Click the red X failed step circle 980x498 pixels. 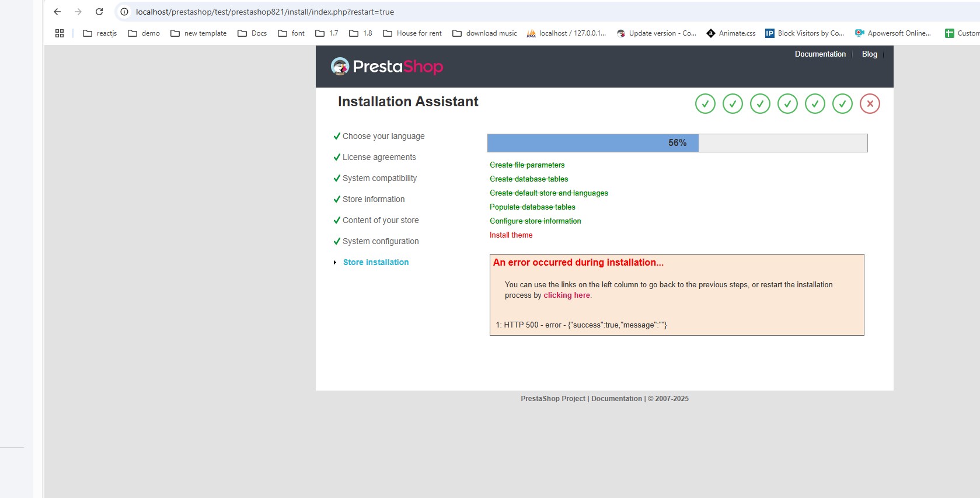870,104
